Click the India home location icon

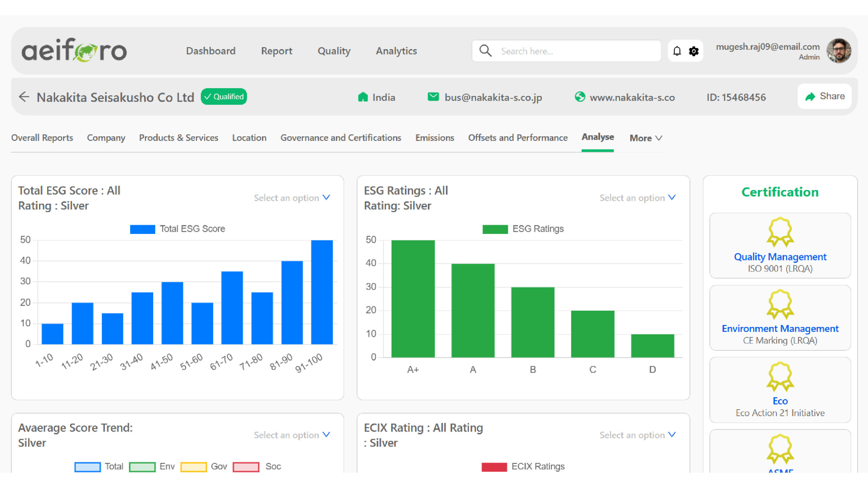point(363,97)
